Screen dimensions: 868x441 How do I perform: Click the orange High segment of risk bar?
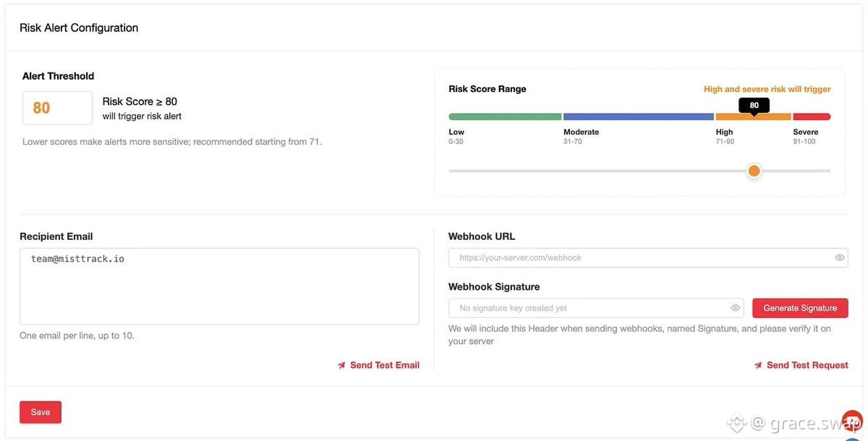pyautogui.click(x=753, y=117)
